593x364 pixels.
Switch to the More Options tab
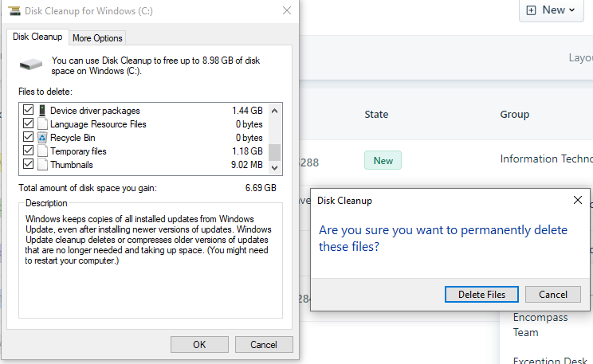tap(97, 38)
